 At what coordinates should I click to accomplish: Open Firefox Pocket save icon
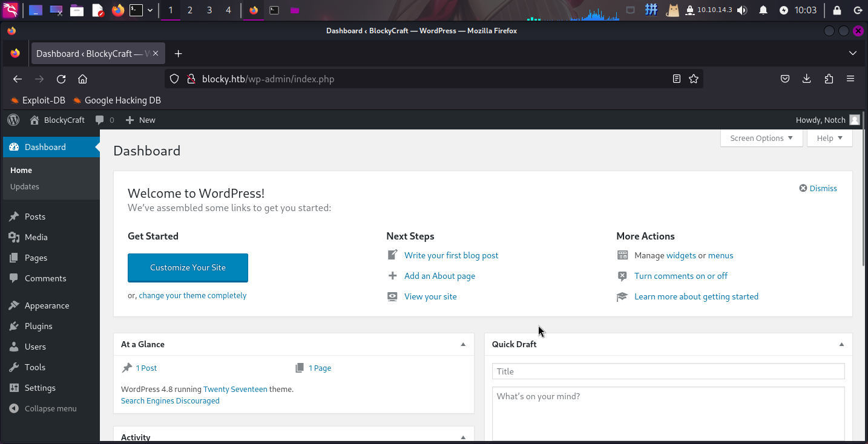point(784,79)
